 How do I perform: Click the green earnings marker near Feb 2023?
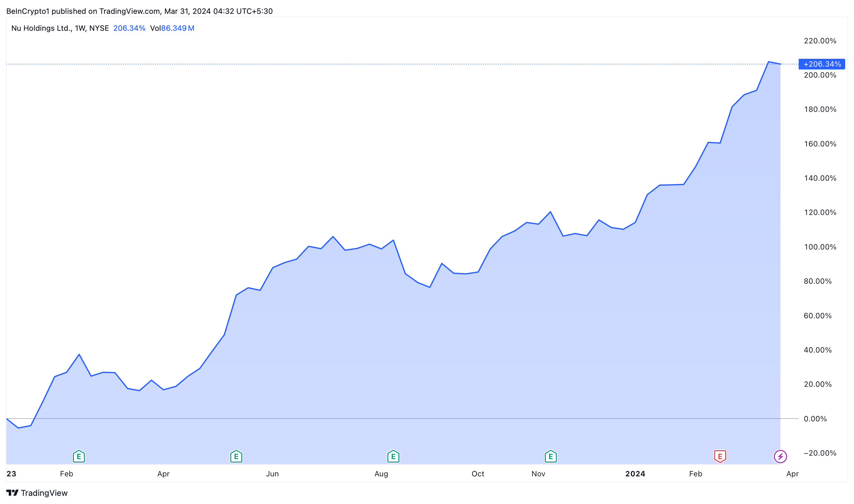click(79, 457)
